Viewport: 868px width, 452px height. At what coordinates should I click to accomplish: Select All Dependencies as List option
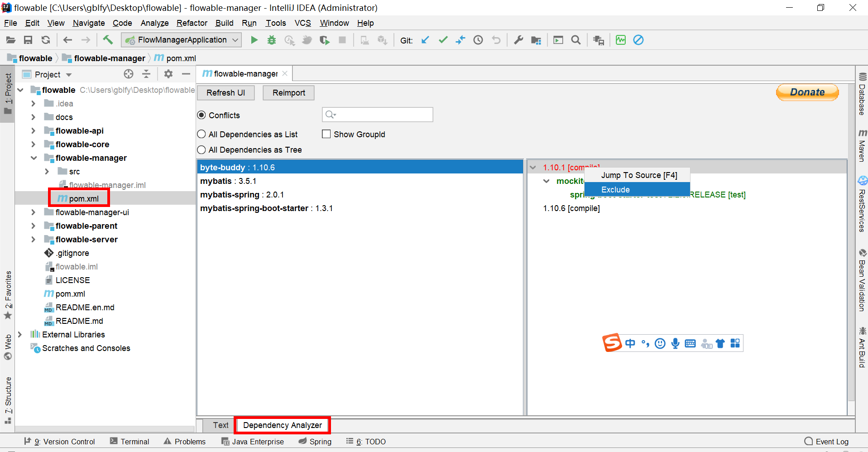pyautogui.click(x=201, y=134)
